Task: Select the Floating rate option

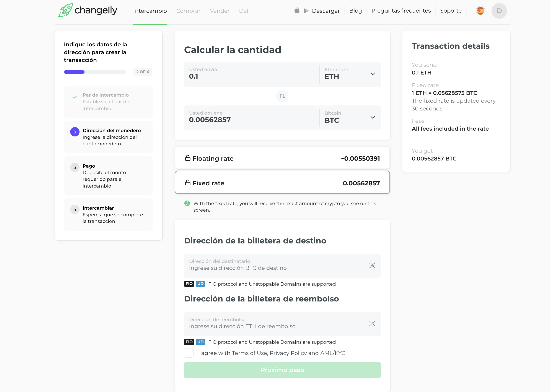Action: [282, 158]
